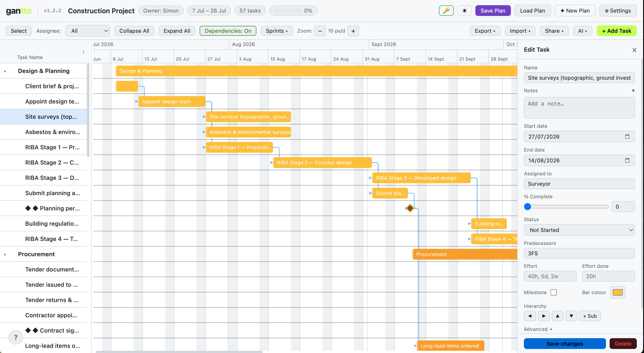Click Load Plan
This screenshot has width=644, height=353.
pyautogui.click(x=532, y=11)
